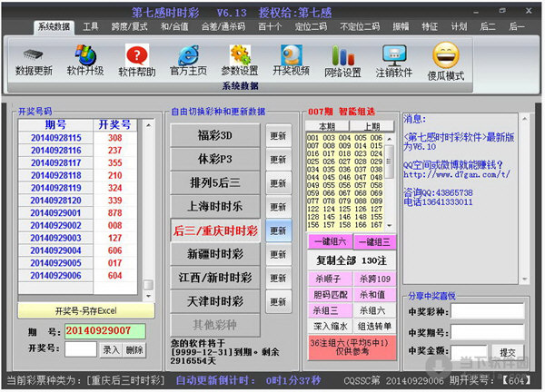Open 开奖视频 webcam icon

pyautogui.click(x=292, y=61)
